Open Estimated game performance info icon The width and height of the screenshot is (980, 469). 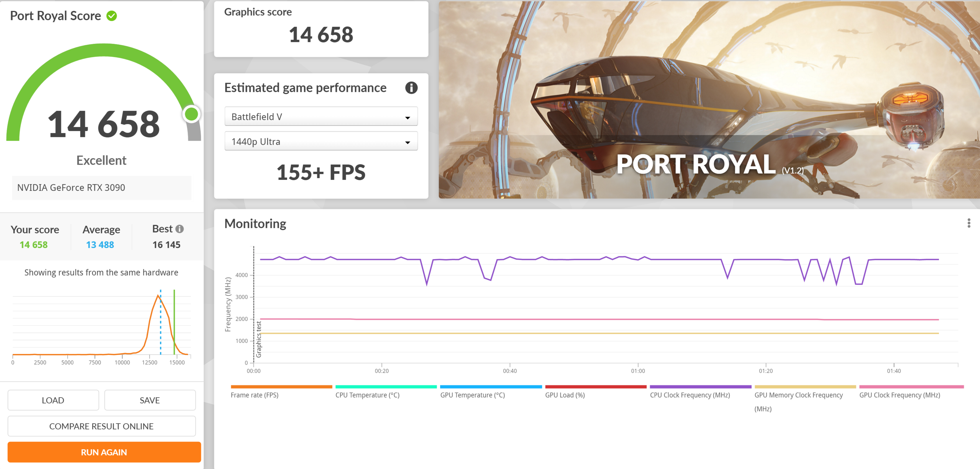click(x=411, y=88)
